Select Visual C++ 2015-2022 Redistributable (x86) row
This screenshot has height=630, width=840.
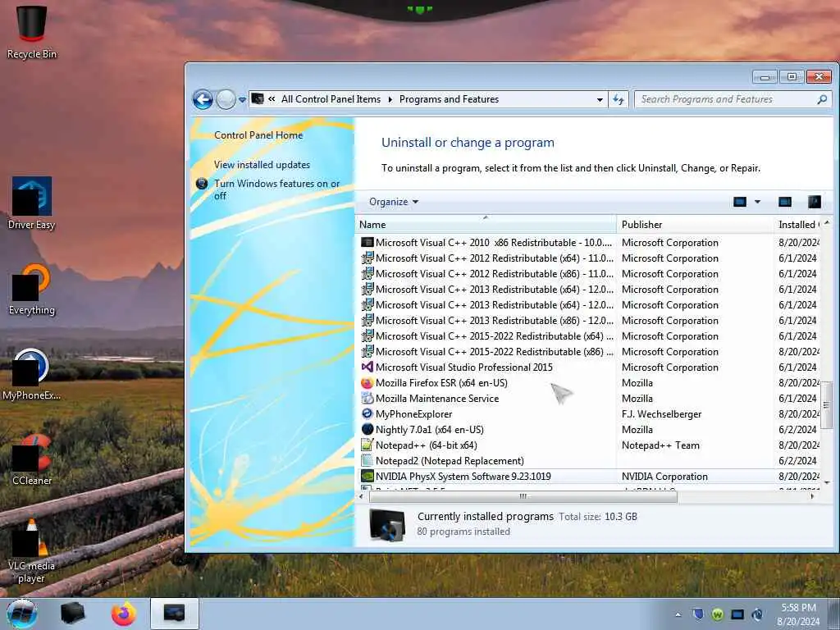(x=590, y=351)
